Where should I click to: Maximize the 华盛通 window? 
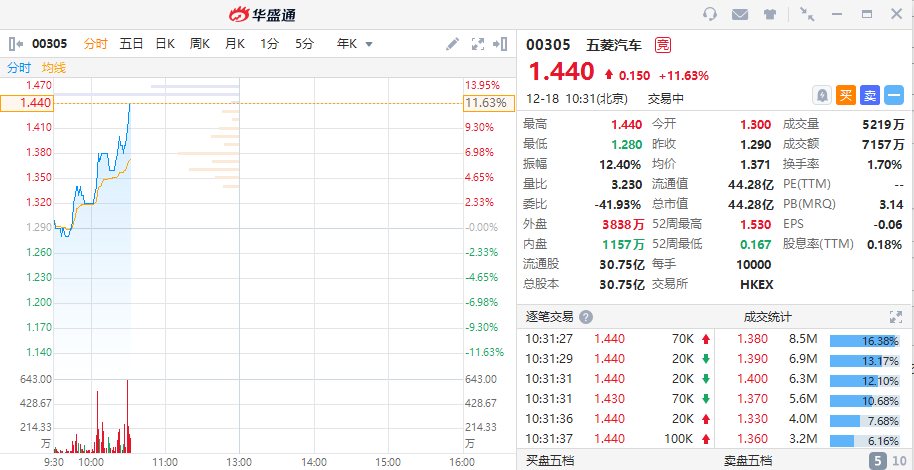867,14
